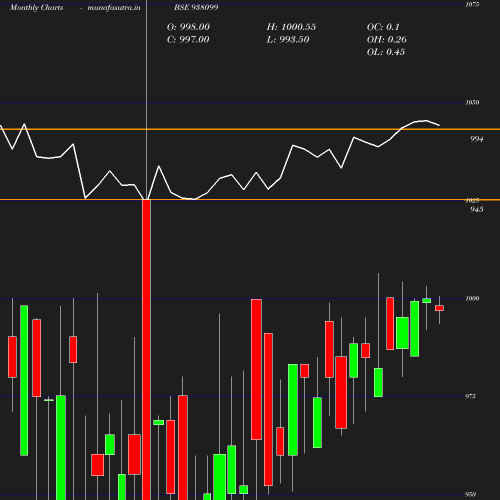Click the "975" price axis label
The height and width of the screenshot is (500, 500).
[470, 396]
